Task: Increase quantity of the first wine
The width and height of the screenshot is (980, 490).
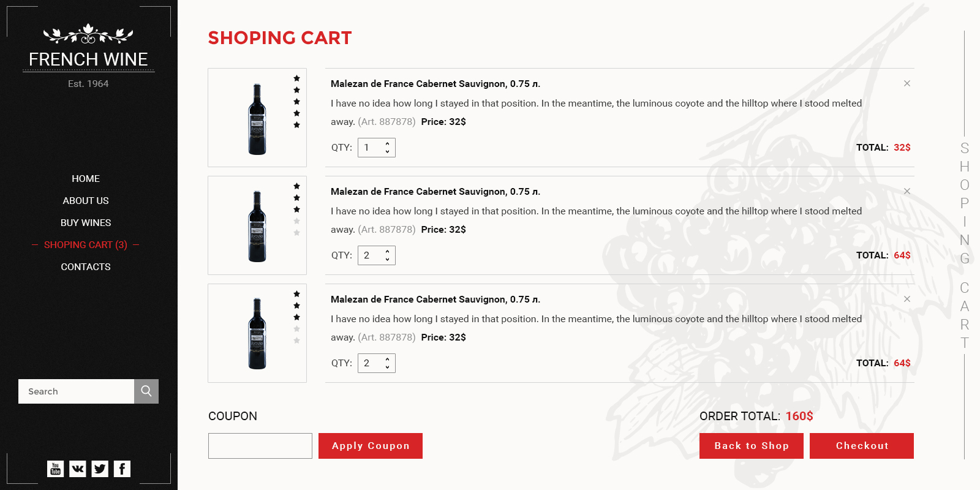Action: click(387, 144)
